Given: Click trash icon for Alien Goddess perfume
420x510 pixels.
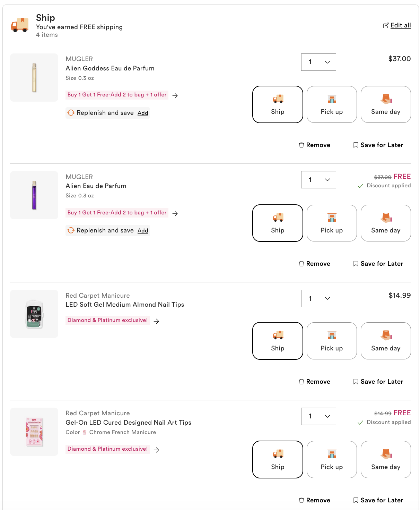Looking at the screenshot, I should pos(301,145).
